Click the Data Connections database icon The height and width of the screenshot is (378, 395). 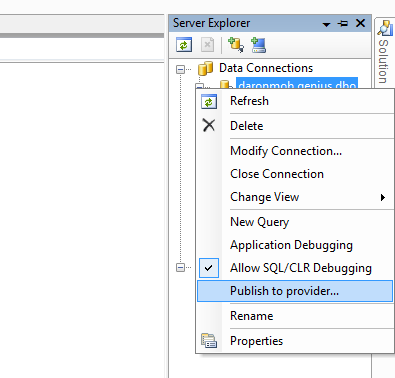(205, 68)
